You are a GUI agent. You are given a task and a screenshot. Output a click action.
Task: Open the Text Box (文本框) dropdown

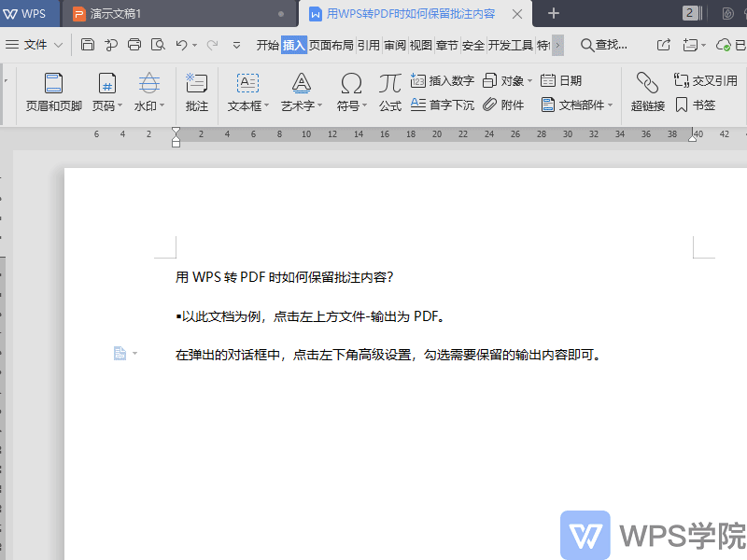[x=266, y=106]
